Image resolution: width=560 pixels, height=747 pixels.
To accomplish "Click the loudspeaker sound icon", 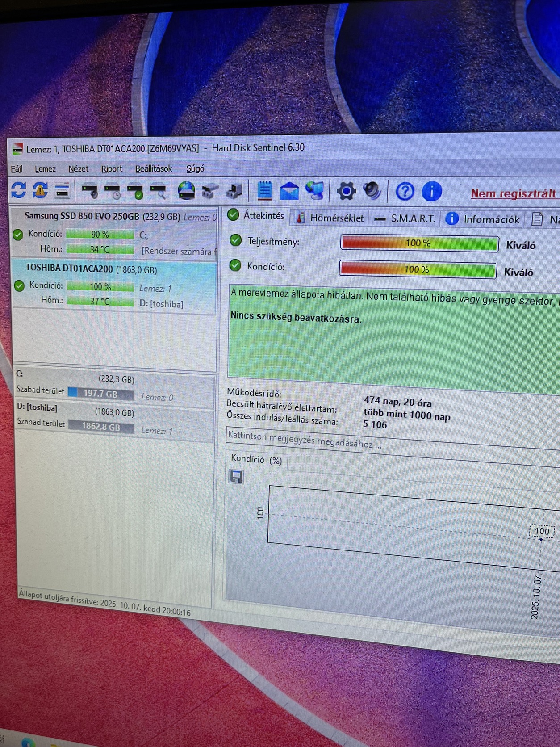I will click(x=372, y=191).
